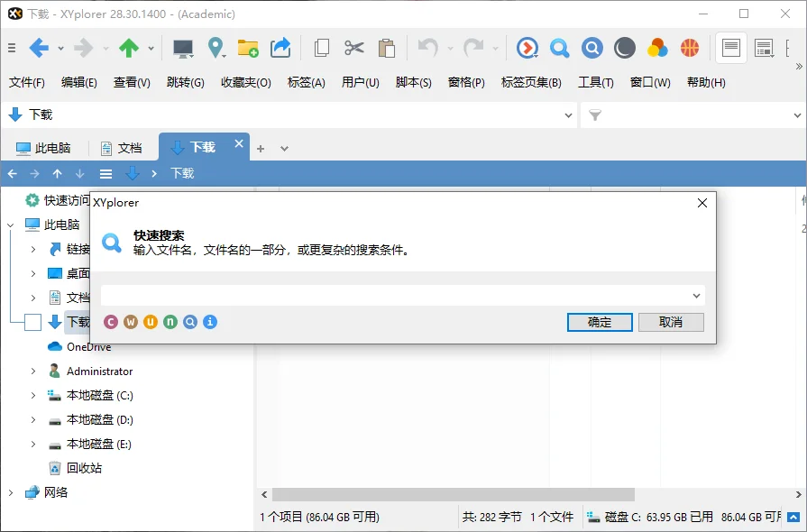Close the 下载 tab
The height and width of the screenshot is (532, 807).
[x=239, y=143]
